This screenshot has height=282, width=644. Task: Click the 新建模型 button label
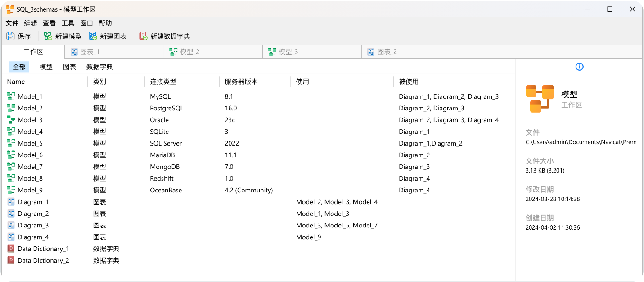coord(68,36)
